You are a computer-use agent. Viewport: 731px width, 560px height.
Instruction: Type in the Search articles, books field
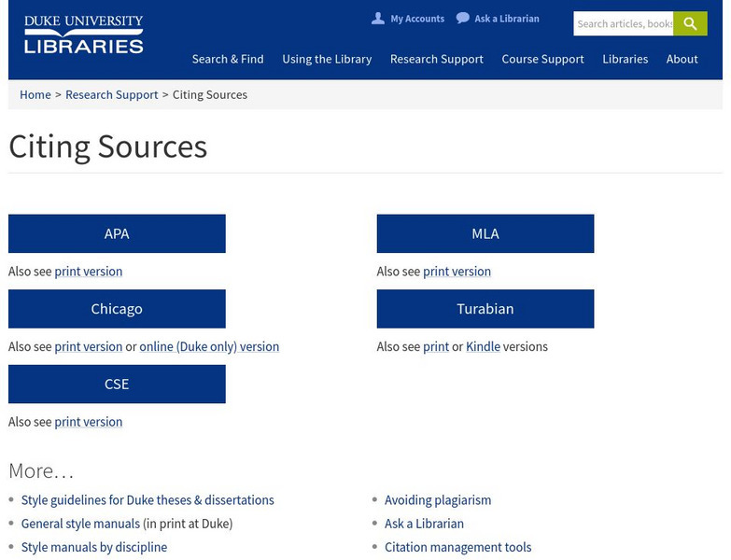623,23
